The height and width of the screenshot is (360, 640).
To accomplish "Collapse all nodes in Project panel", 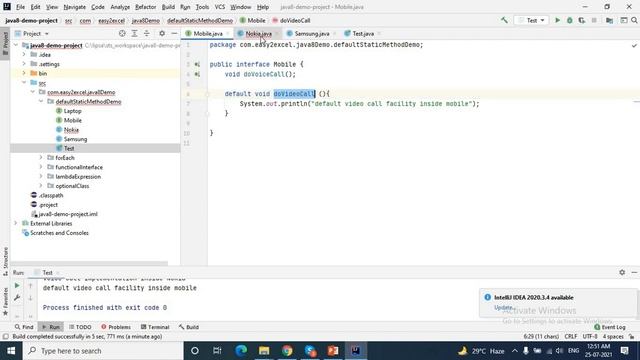I will (147, 33).
